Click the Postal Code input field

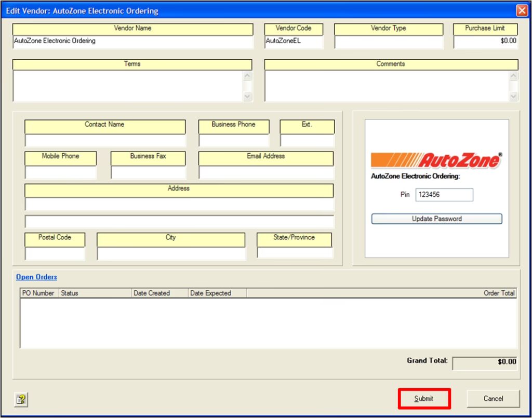tap(55, 254)
